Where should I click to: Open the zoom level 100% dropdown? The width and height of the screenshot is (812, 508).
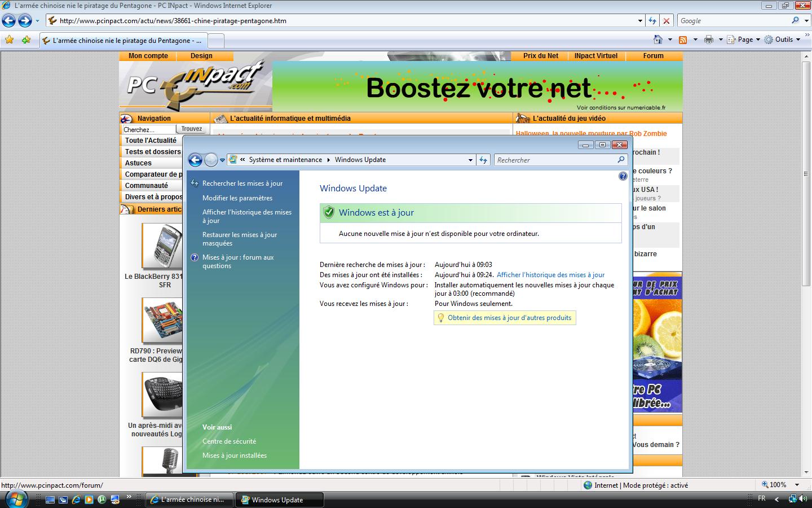(797, 485)
